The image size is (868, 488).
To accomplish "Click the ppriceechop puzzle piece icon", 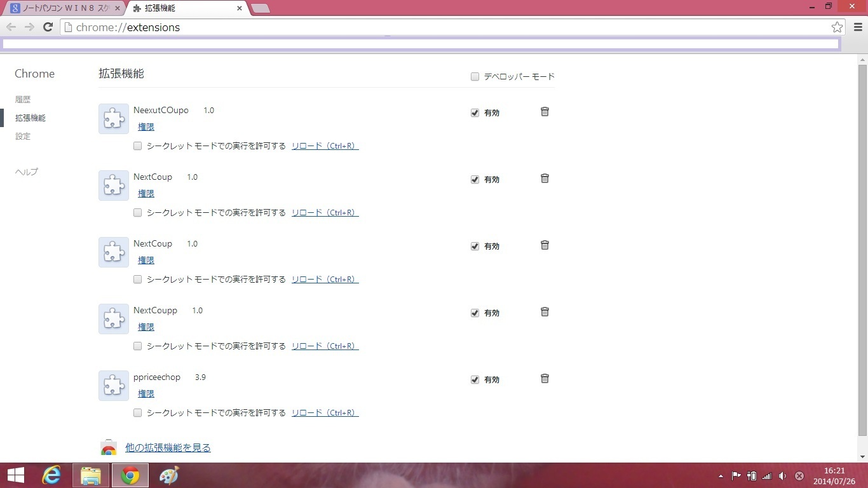I will click(x=114, y=386).
